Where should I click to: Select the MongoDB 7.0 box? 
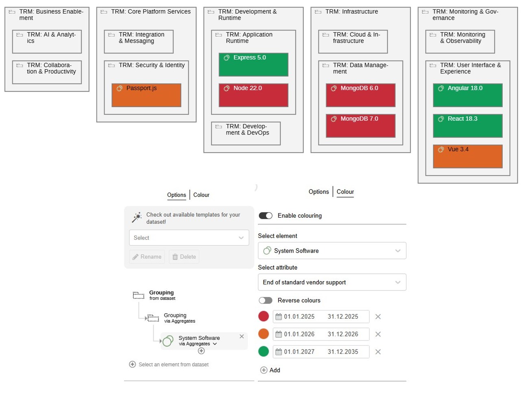[360, 126]
